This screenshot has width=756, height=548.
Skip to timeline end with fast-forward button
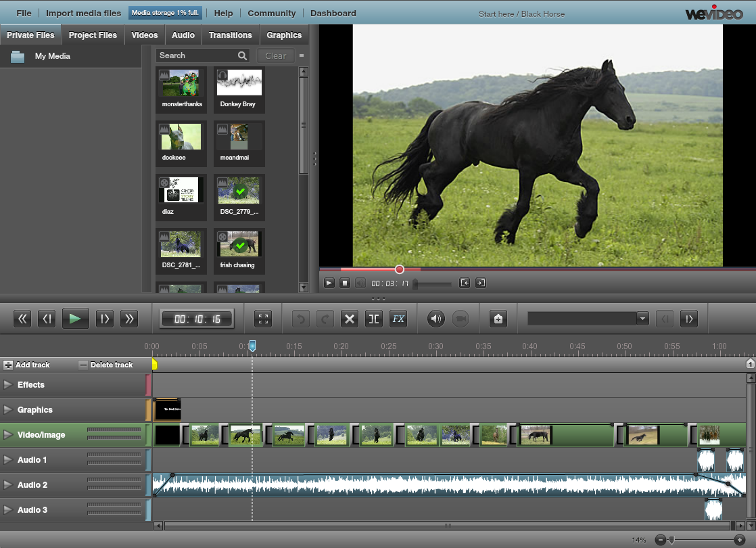[129, 319]
